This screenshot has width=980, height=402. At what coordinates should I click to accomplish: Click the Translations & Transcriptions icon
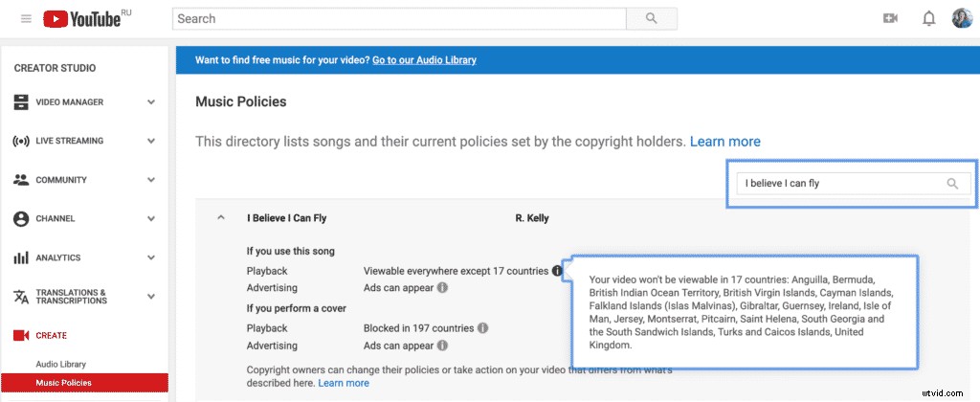coord(21,297)
